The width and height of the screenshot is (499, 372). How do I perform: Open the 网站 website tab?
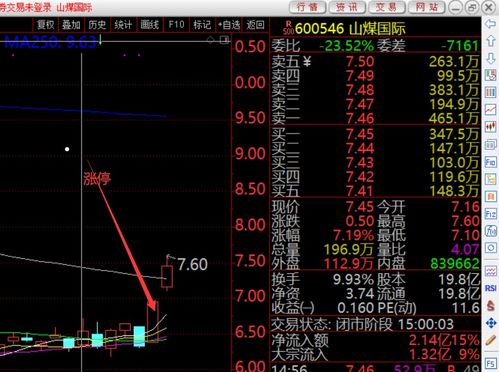pos(427,7)
